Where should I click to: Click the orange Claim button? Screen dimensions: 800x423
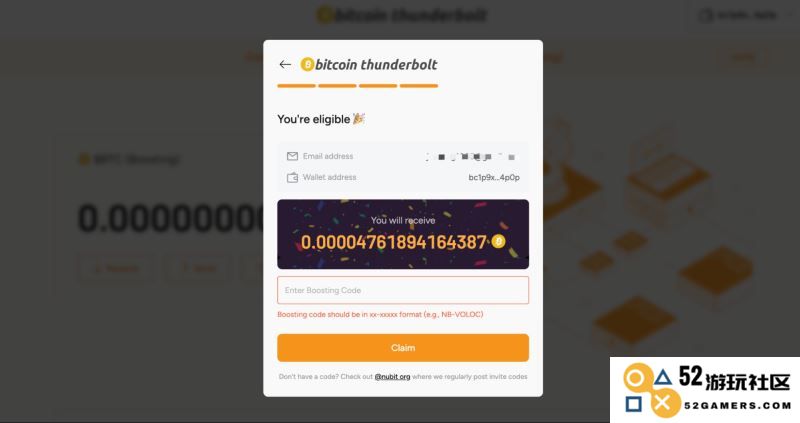tap(403, 348)
